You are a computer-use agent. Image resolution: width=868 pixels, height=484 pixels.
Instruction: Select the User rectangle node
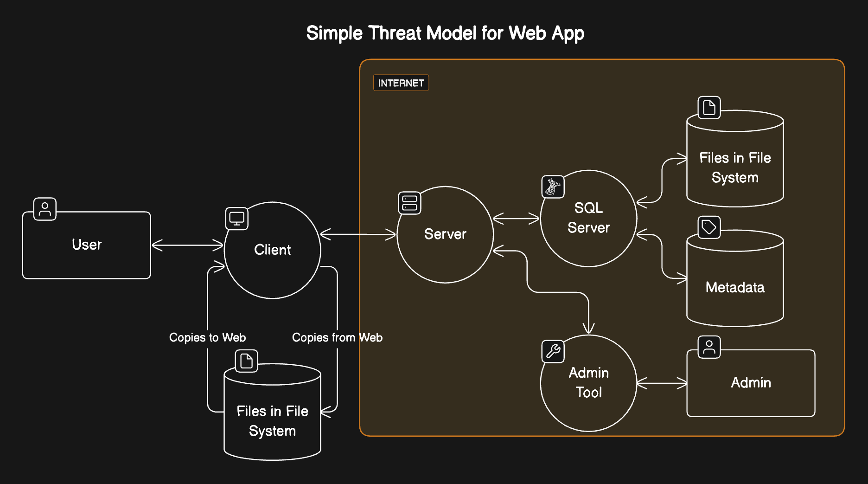pyautogui.click(x=87, y=245)
